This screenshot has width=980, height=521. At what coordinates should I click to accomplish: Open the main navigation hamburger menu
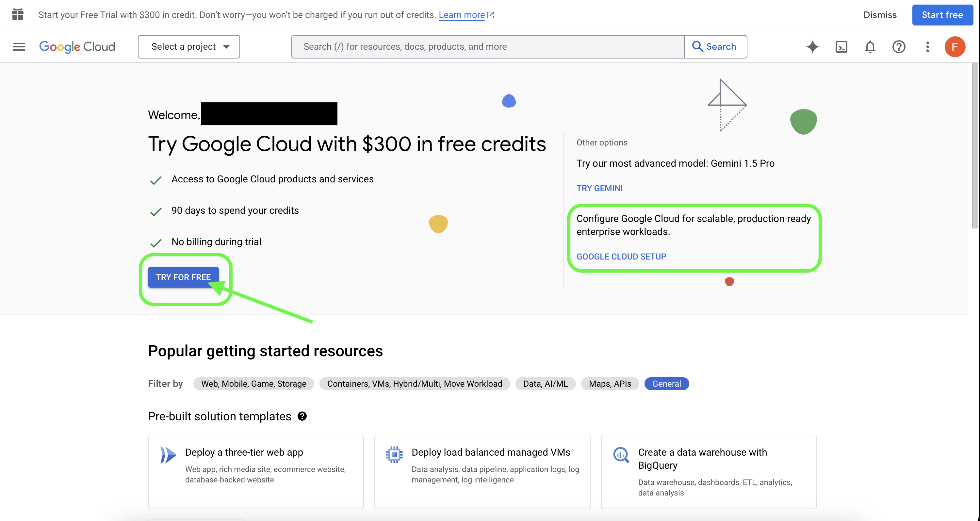19,47
